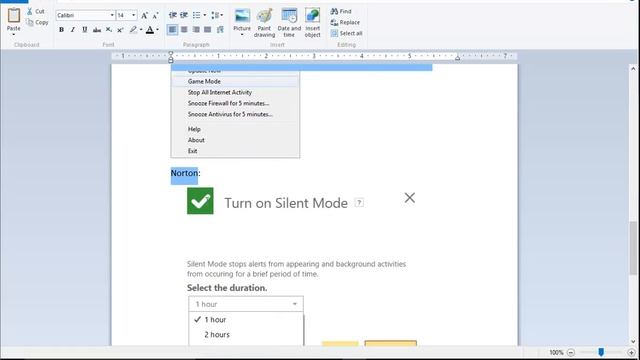Open the Replace tool
The image size is (640, 360).
tap(345, 22)
